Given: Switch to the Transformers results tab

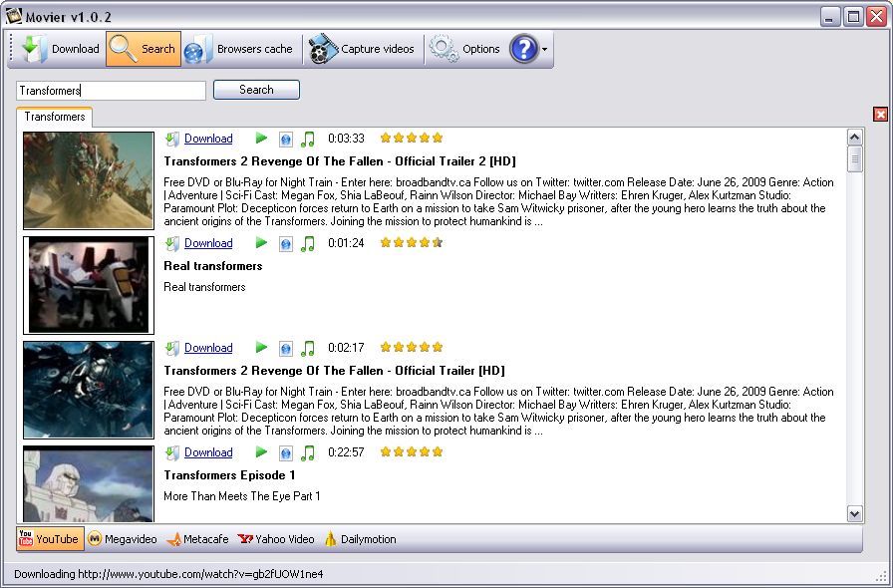Looking at the screenshot, I should (55, 117).
